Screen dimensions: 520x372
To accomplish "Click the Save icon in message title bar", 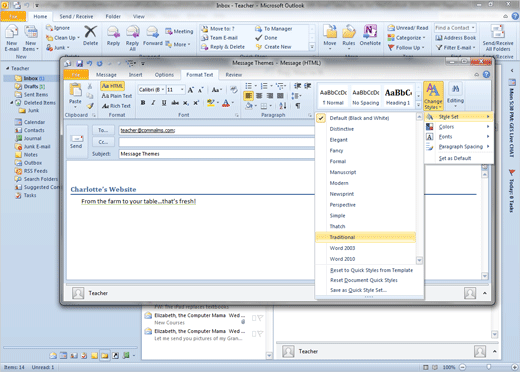I will click(80, 63).
